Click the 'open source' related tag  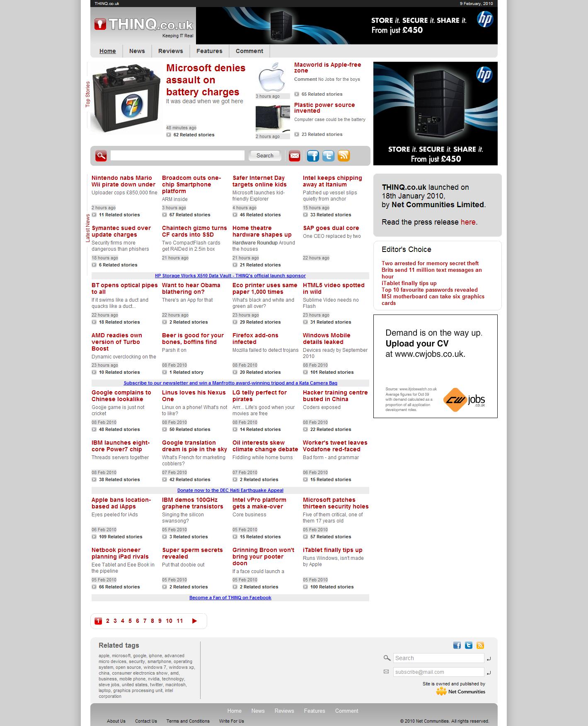pos(128,667)
